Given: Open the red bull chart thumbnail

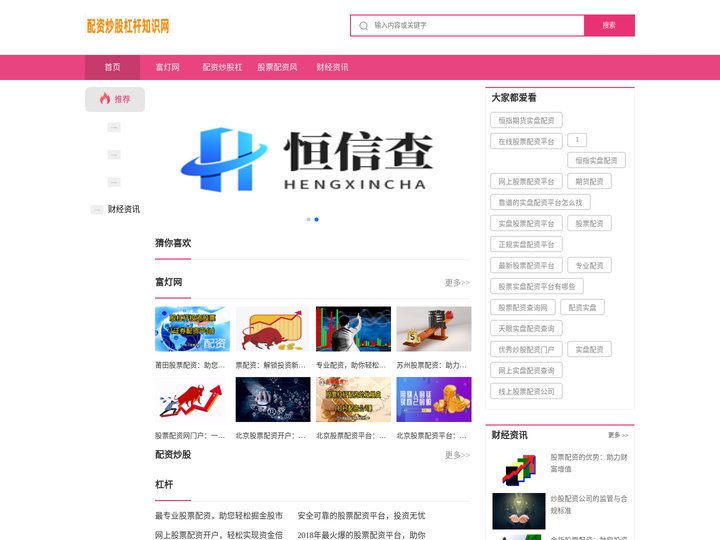Looking at the screenshot, I should click(273, 329).
